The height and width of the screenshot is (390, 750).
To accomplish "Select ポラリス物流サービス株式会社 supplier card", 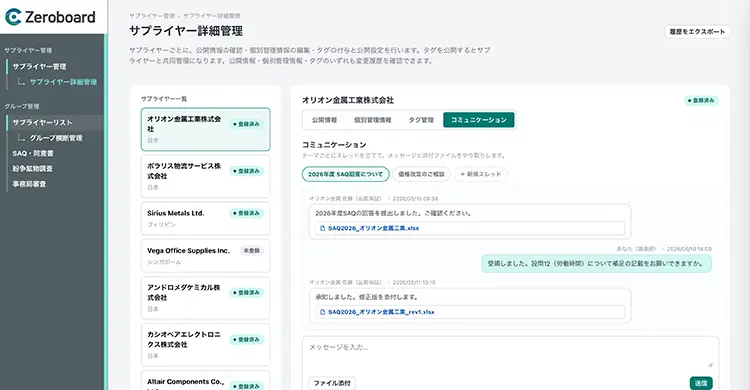I will (205, 176).
